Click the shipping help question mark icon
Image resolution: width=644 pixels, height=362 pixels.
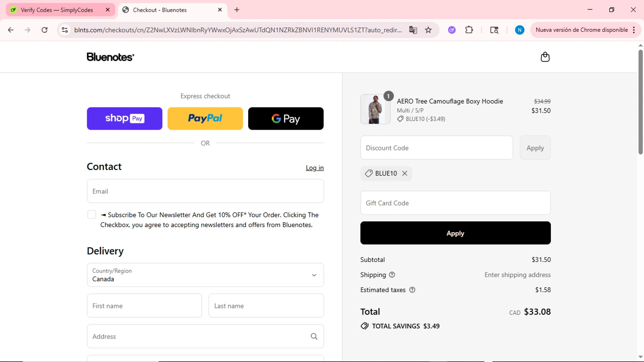(392, 275)
